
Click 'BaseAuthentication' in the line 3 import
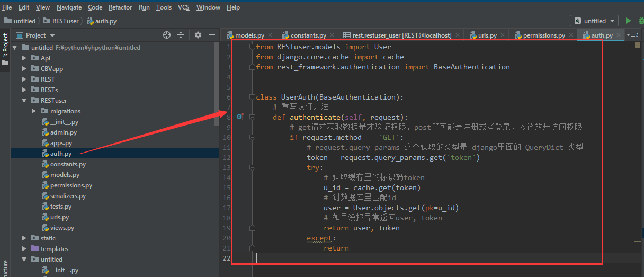(472, 67)
